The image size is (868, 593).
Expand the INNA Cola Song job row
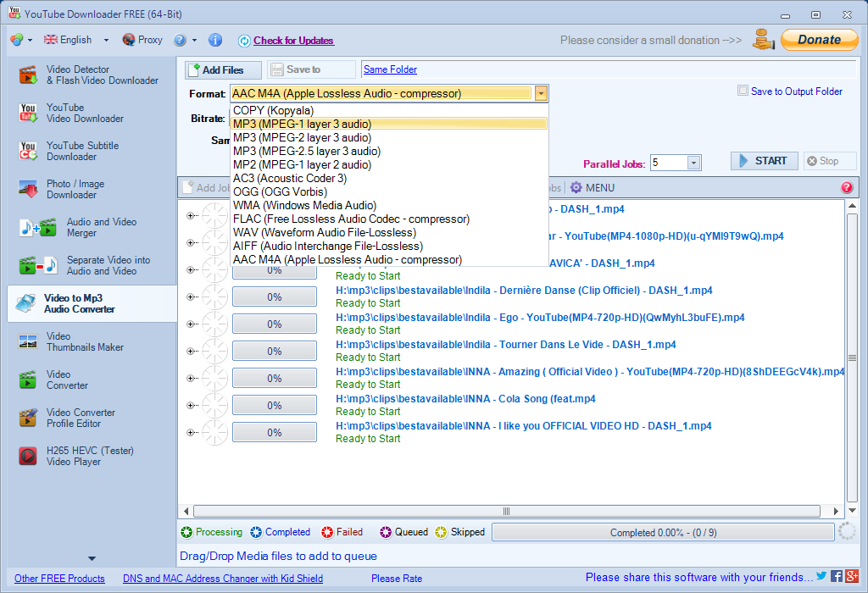click(x=190, y=406)
